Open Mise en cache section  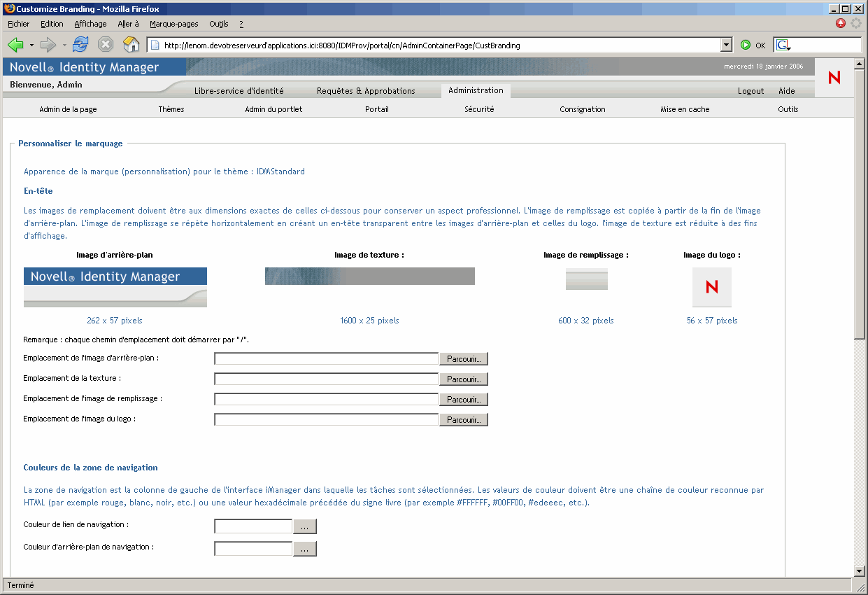[685, 109]
